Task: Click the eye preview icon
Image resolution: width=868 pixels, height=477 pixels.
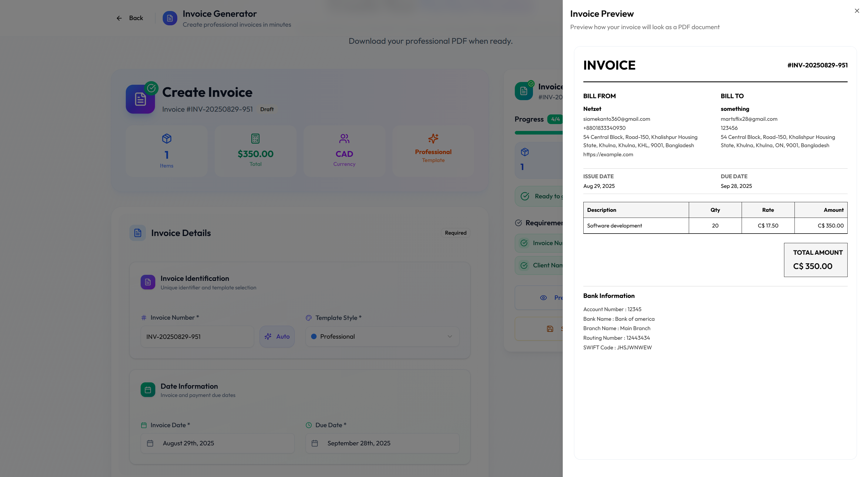Action: 543,298
